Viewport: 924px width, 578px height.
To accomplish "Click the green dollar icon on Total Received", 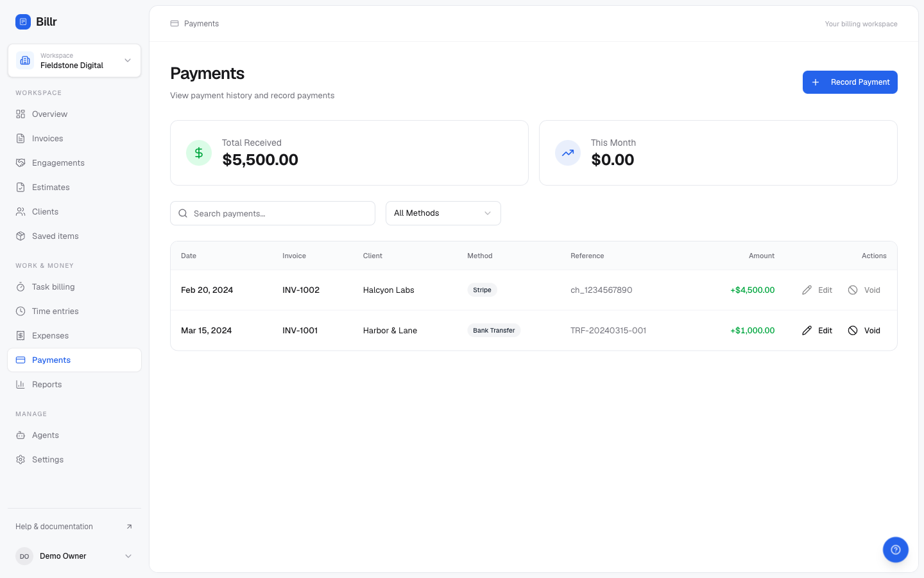I will (x=199, y=153).
